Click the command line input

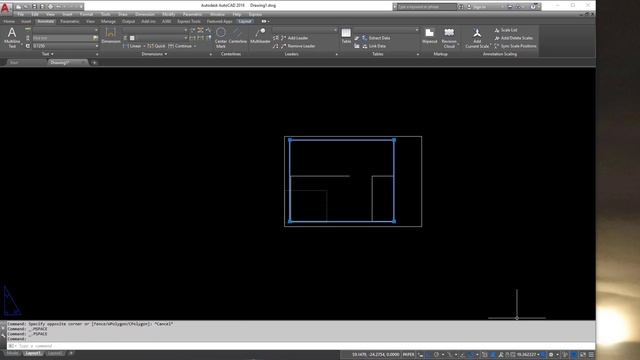pos(302,346)
